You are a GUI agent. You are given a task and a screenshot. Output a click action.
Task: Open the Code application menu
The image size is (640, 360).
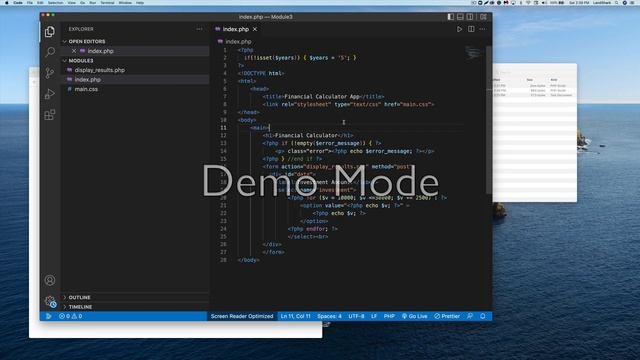coord(18,2)
